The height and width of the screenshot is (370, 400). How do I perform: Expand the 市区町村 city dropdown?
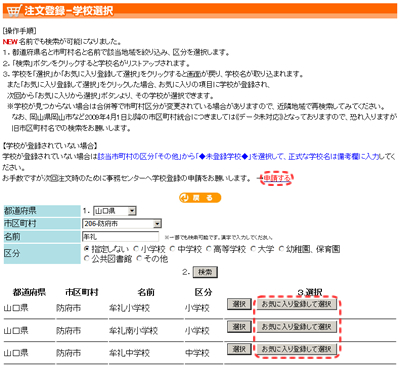click(x=122, y=224)
